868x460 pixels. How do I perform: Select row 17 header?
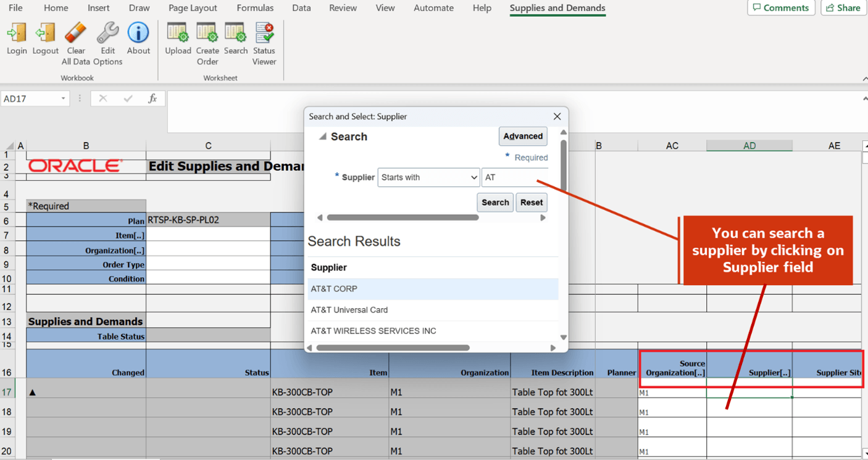[x=7, y=392]
